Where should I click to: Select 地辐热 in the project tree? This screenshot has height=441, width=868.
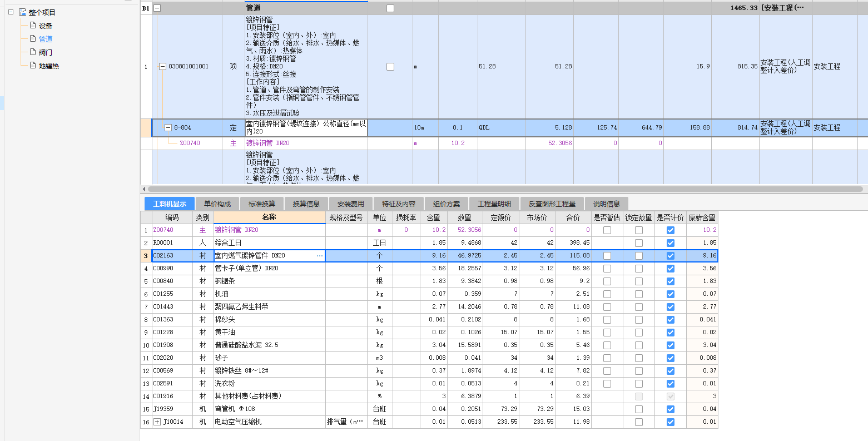click(x=49, y=66)
